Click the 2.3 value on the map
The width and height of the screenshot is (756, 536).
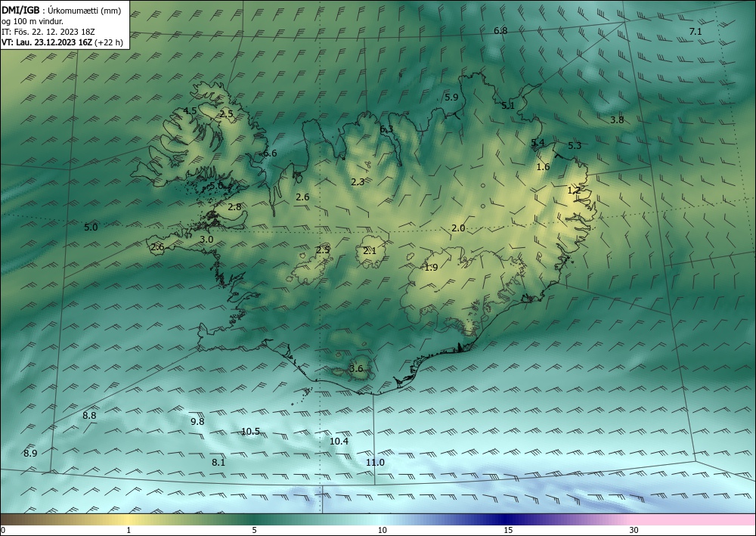pos(358,181)
